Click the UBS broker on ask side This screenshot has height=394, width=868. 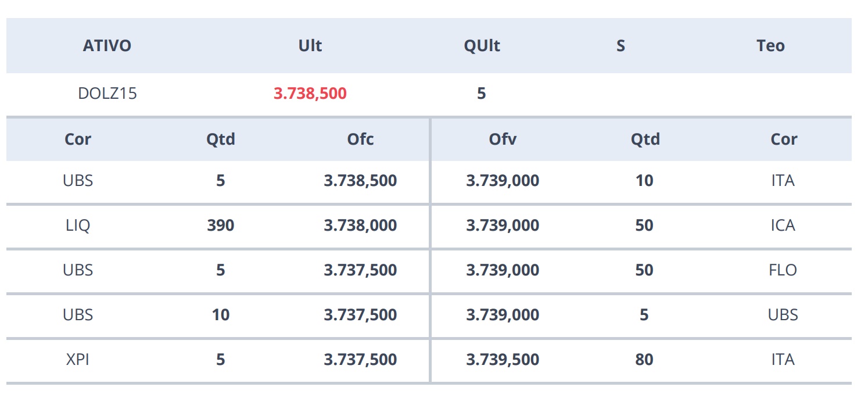[x=783, y=315]
